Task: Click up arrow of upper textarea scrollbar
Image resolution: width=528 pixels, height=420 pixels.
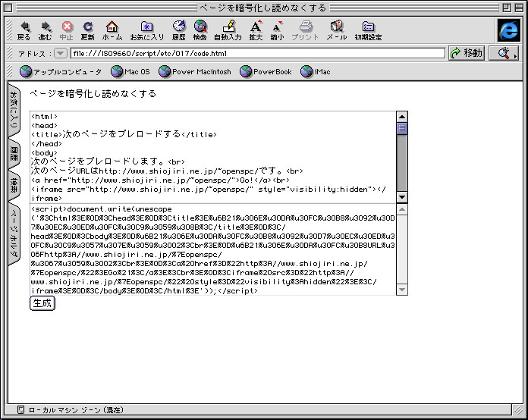Action: 402,117
